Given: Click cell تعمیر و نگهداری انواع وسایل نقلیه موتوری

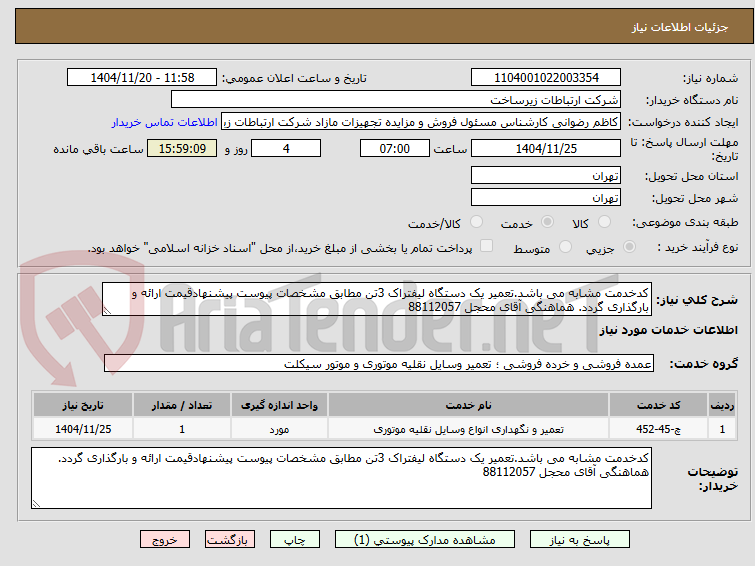Looking at the screenshot, I should [469, 429].
